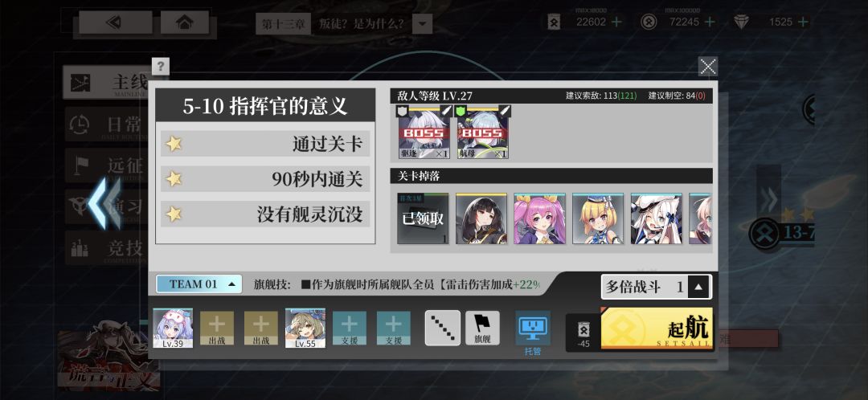Open the question mark help icon

161,67
